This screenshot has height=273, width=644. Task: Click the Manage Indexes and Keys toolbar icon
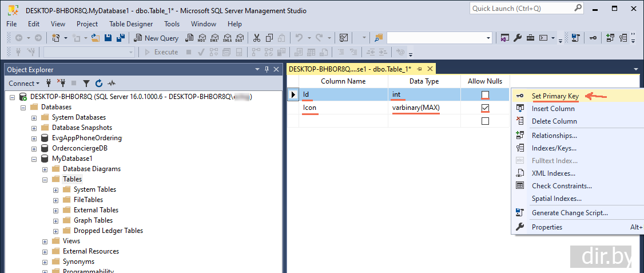coord(623,38)
